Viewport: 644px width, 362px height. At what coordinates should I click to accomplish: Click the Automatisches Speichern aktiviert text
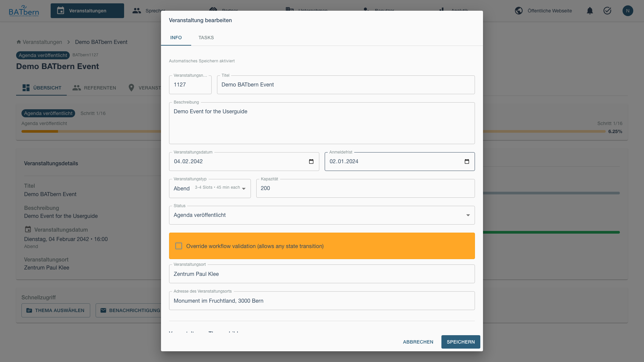point(202,61)
